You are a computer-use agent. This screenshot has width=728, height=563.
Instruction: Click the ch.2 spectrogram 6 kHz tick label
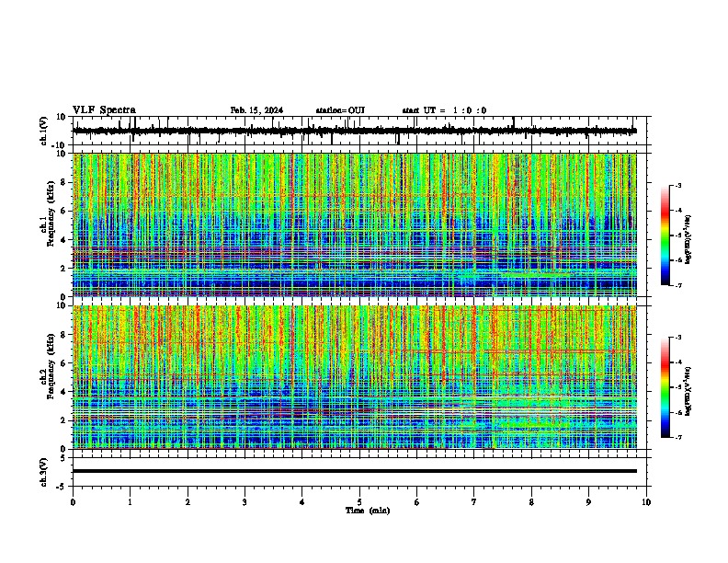pyautogui.click(x=63, y=363)
